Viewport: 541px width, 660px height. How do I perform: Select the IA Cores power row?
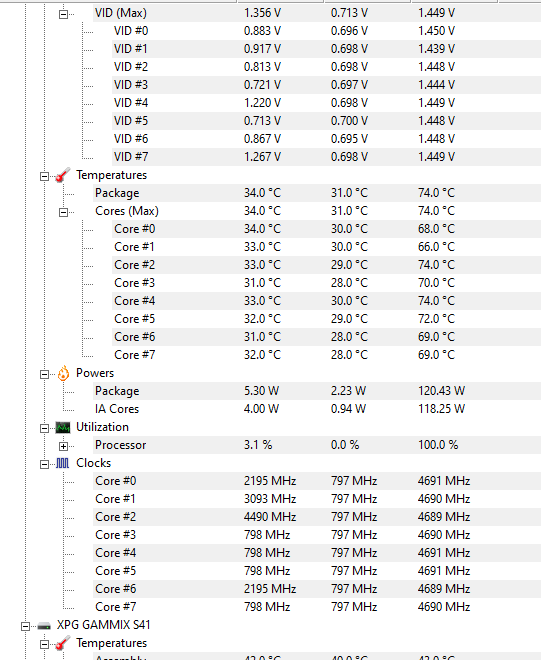coord(317,409)
